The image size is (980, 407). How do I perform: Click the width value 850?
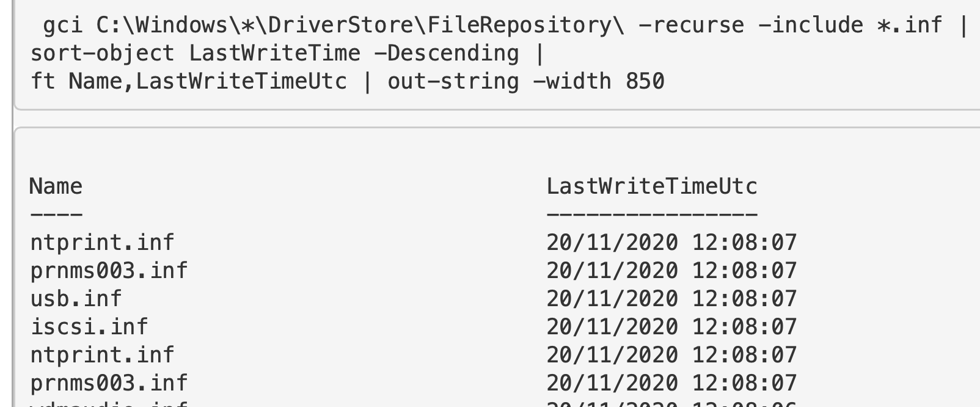pyautogui.click(x=645, y=81)
